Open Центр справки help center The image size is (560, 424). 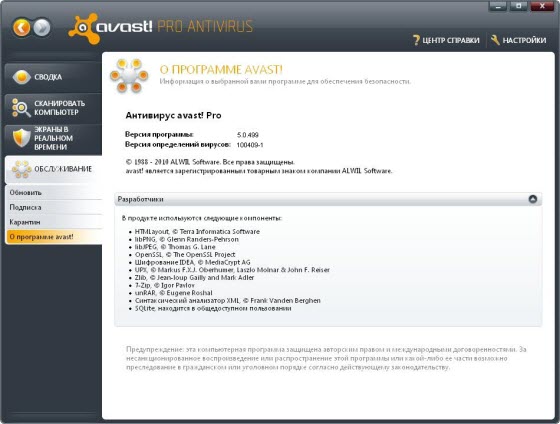click(x=446, y=40)
